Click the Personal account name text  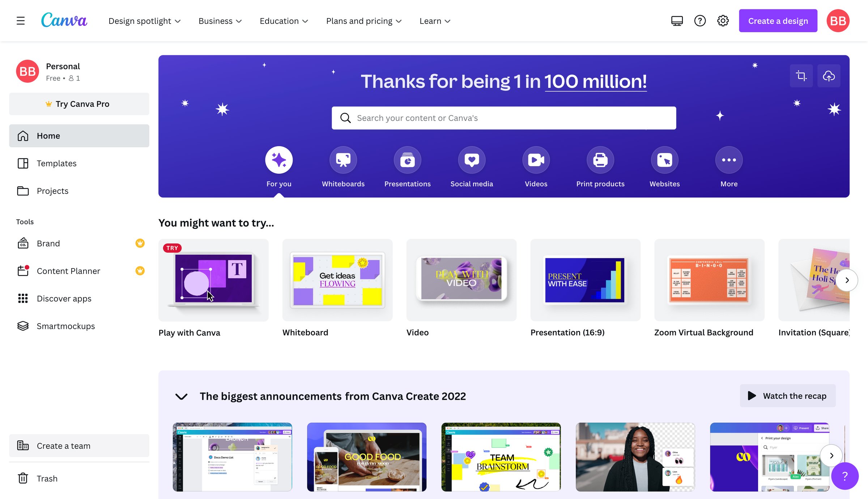point(63,66)
